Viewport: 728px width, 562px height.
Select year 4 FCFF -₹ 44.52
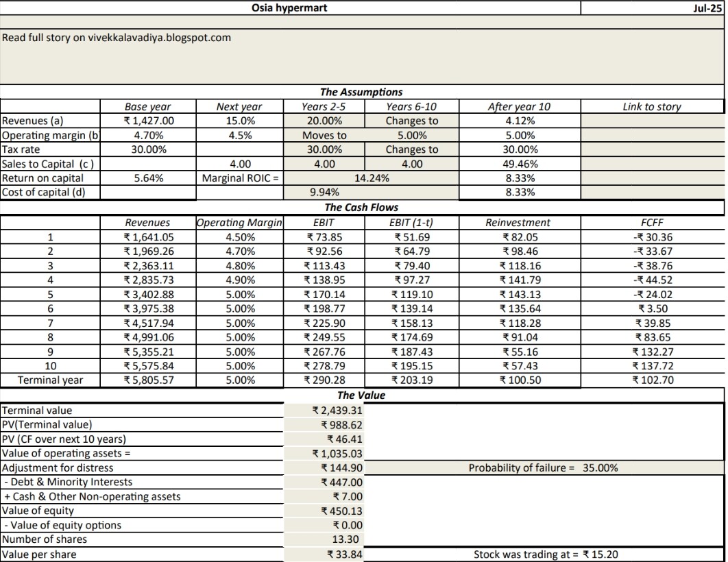(653, 280)
